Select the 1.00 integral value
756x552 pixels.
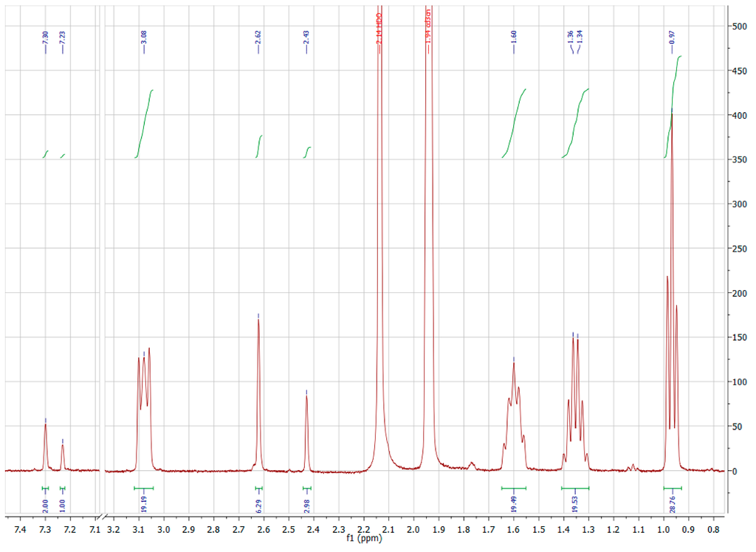coord(63,506)
